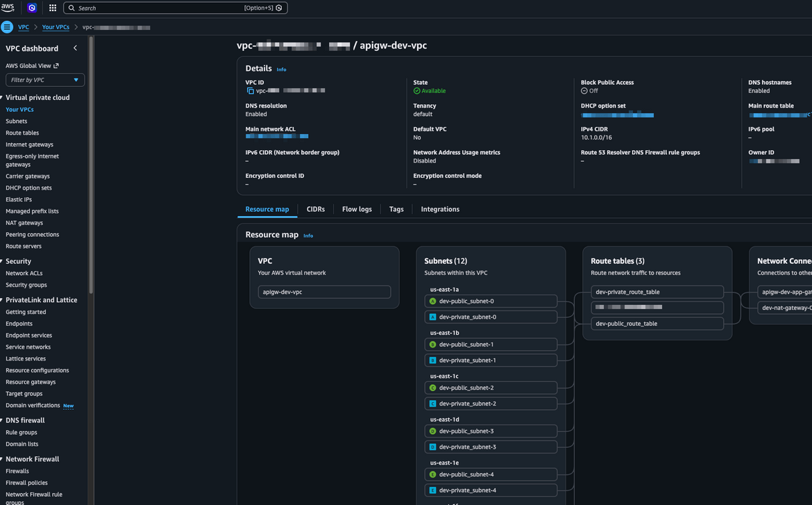The width and height of the screenshot is (812, 505).
Task: Select the redacted middle route table entry
Action: (x=657, y=308)
